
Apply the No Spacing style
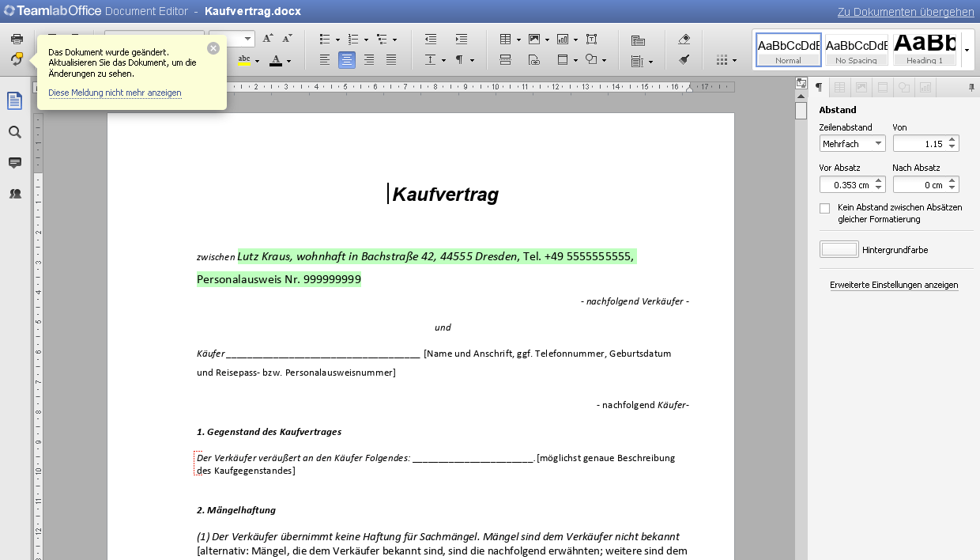[857, 50]
